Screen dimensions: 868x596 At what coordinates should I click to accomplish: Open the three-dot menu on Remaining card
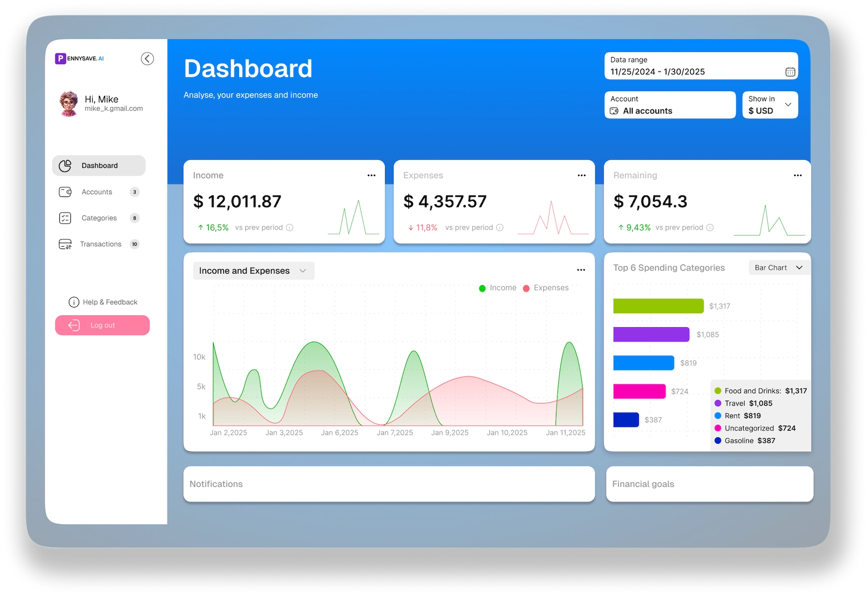798,176
